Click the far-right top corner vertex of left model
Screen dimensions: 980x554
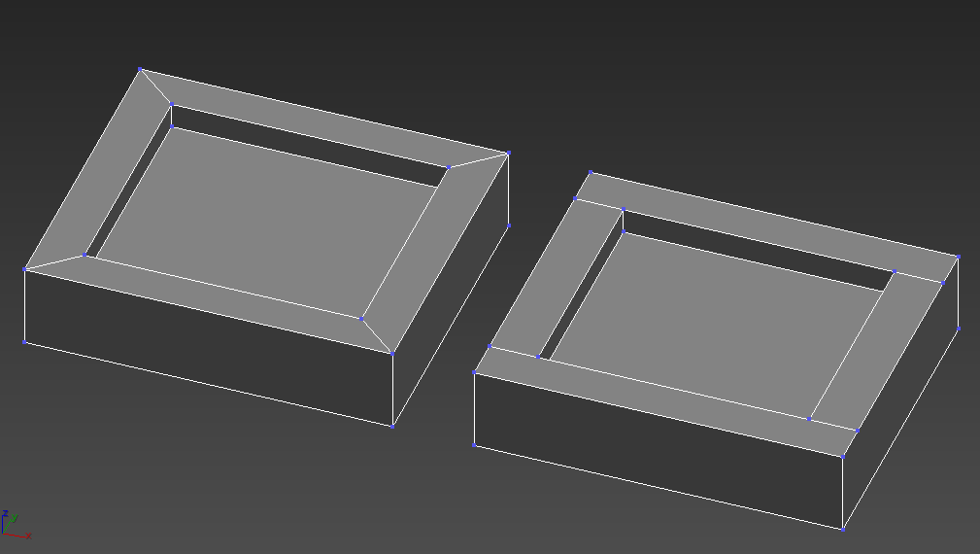508,154
